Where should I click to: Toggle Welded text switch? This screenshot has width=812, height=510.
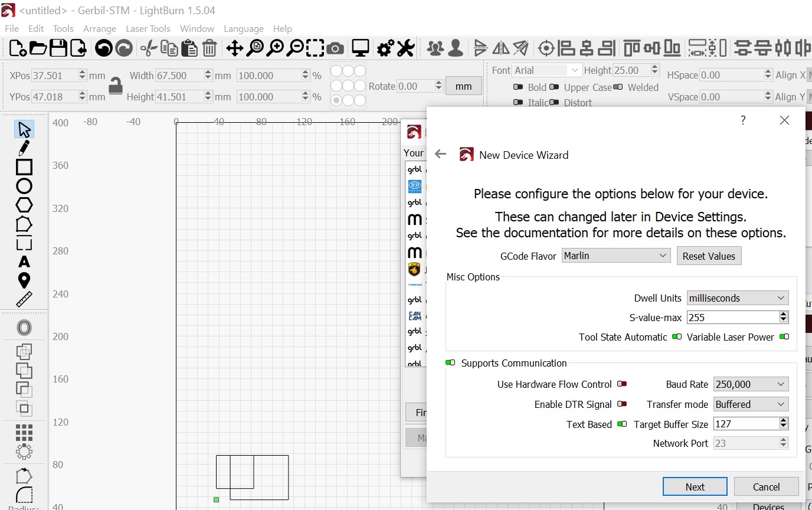pyautogui.click(x=618, y=87)
